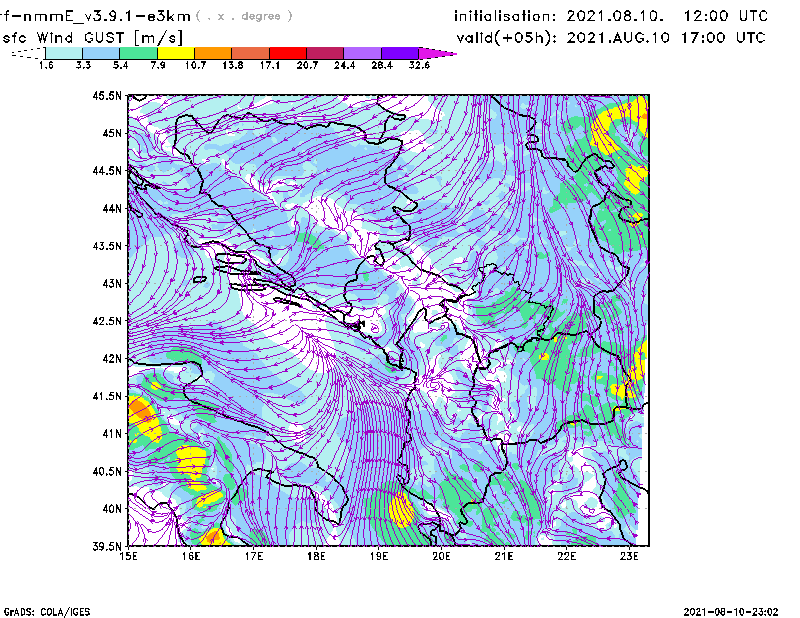The height and width of the screenshot is (618, 800).
Task: Click the magenta arrow end of colorbar
Action: tap(437, 53)
